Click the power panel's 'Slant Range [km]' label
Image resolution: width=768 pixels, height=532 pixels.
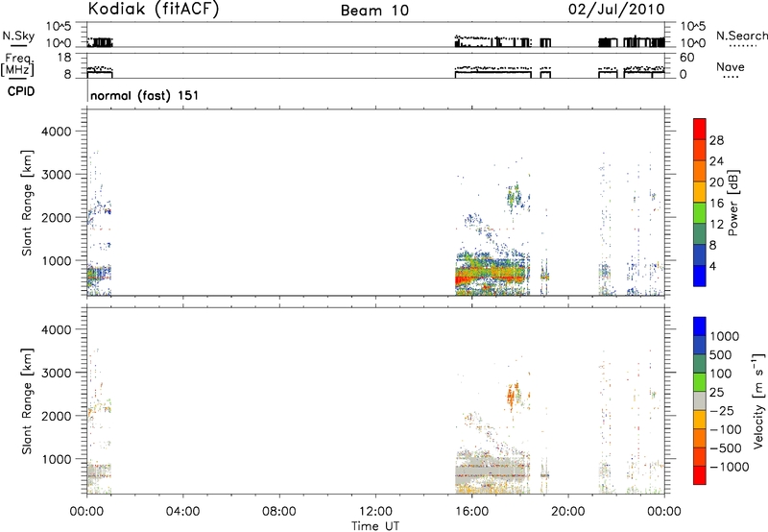[27, 203]
